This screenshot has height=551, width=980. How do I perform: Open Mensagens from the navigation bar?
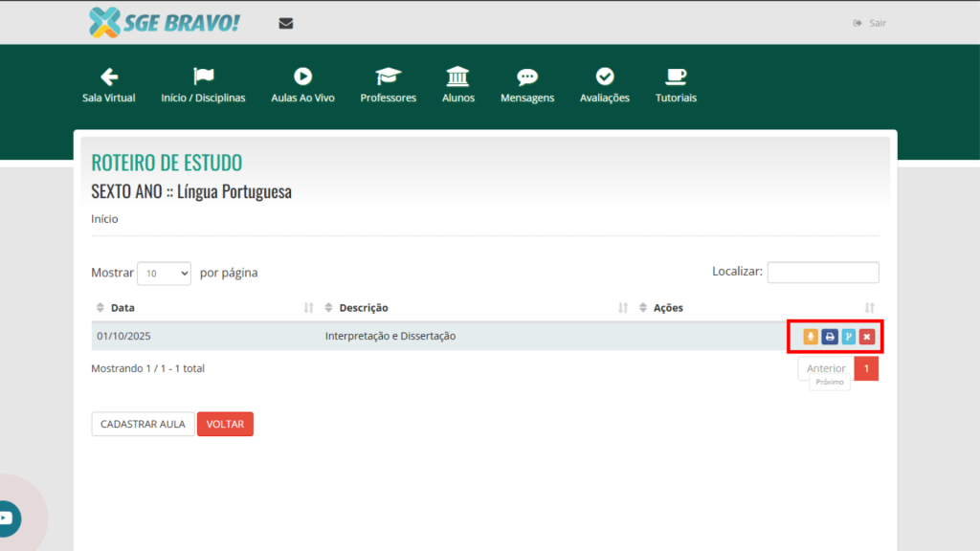pyautogui.click(x=526, y=85)
